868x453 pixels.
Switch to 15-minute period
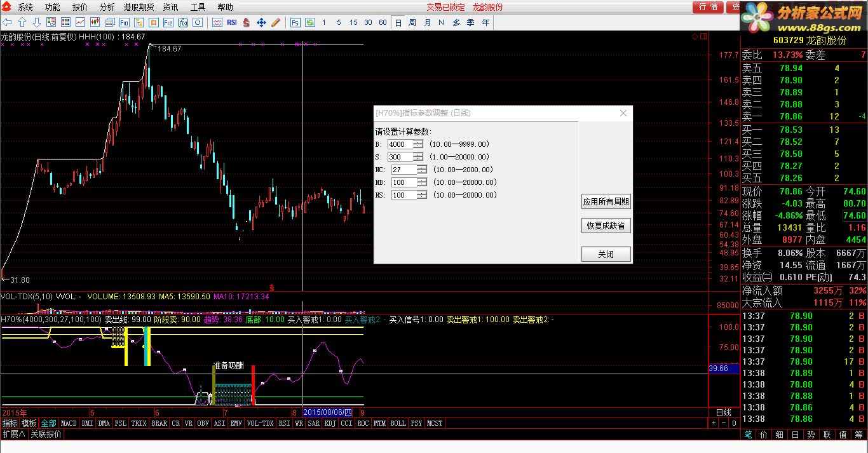click(353, 22)
